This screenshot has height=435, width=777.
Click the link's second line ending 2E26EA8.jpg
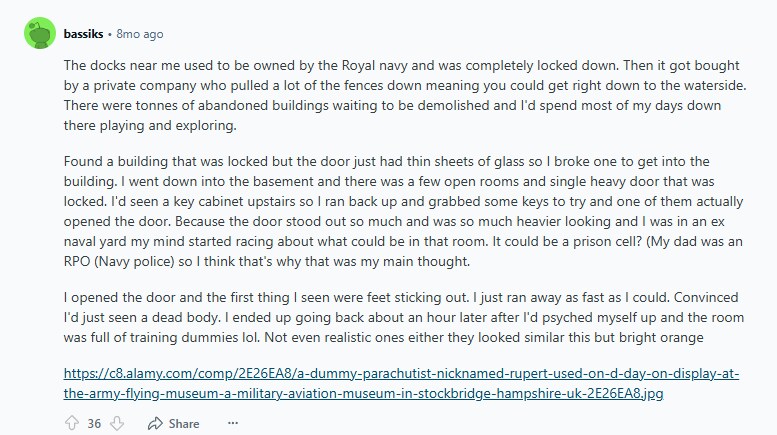point(363,393)
